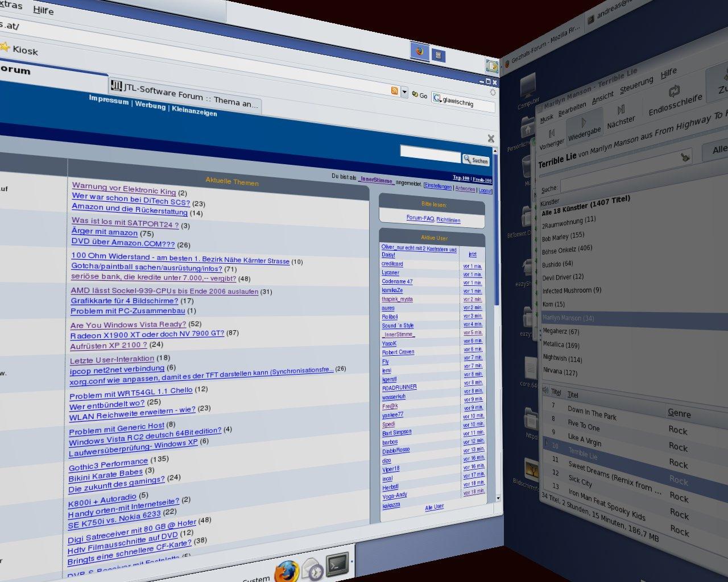Open the Impressum link
The image size is (728, 582).
[x=109, y=99]
